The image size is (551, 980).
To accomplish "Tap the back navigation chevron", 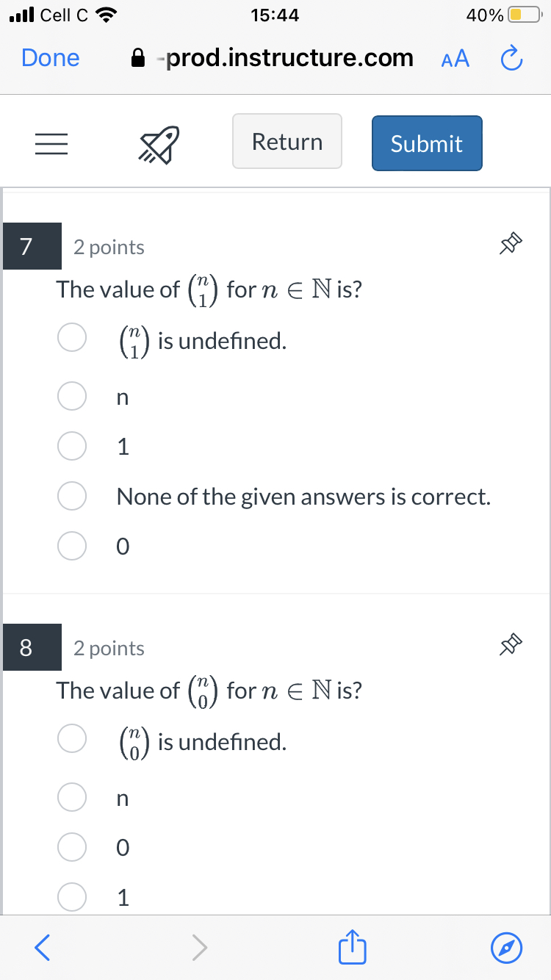I will (41, 948).
